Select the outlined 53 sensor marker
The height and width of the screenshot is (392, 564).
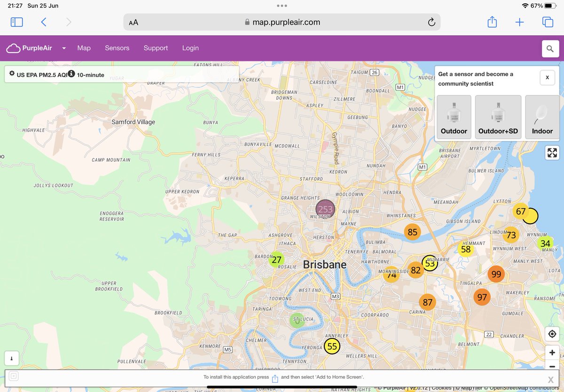pyautogui.click(x=430, y=263)
